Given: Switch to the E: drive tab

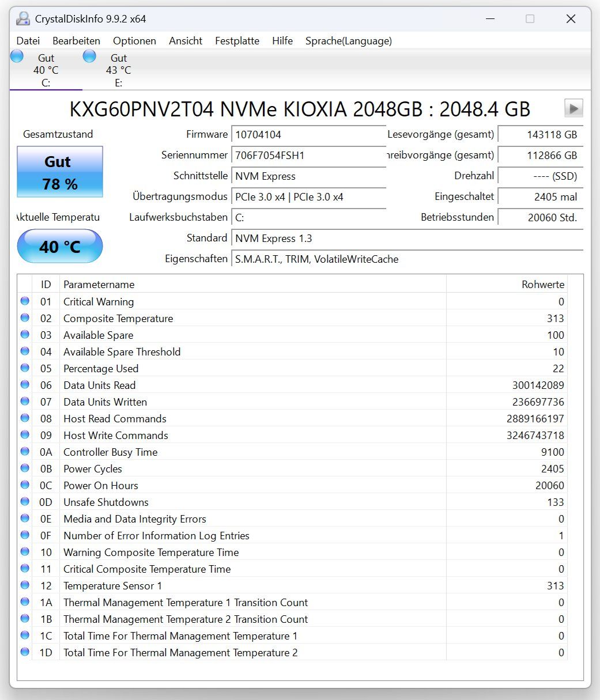Looking at the screenshot, I should click(x=119, y=70).
